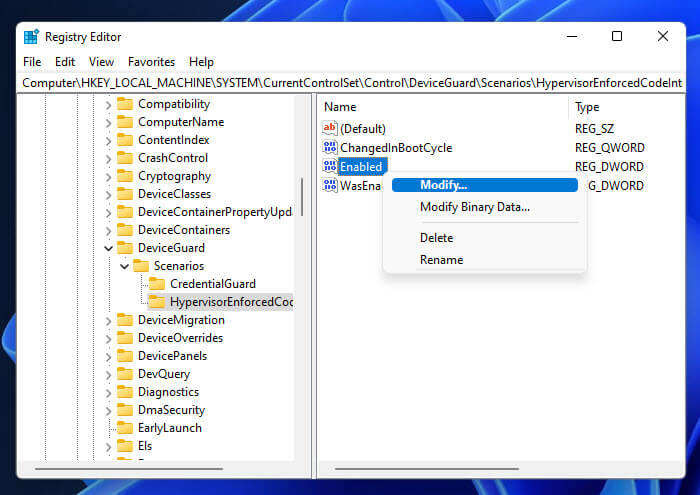Viewport: 700px width, 495px height.
Task: Expand the DmaSecurity key
Action: [x=108, y=411]
